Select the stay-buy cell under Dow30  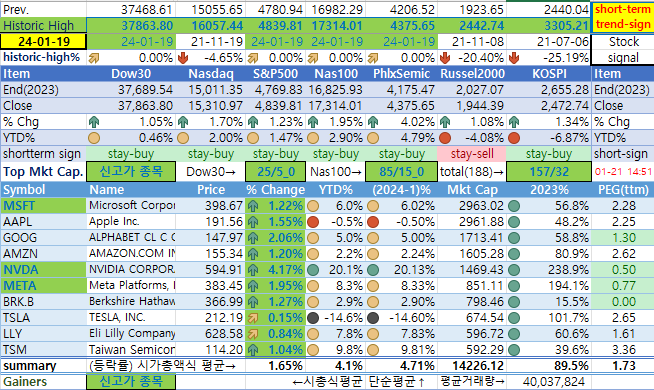131,154
